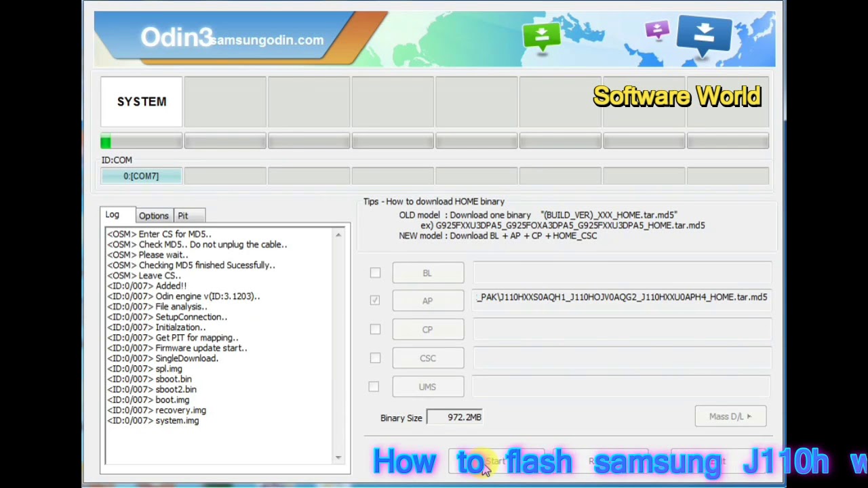This screenshot has height=488, width=868.
Task: Select the 'Added!!' log line
Action: (x=146, y=286)
